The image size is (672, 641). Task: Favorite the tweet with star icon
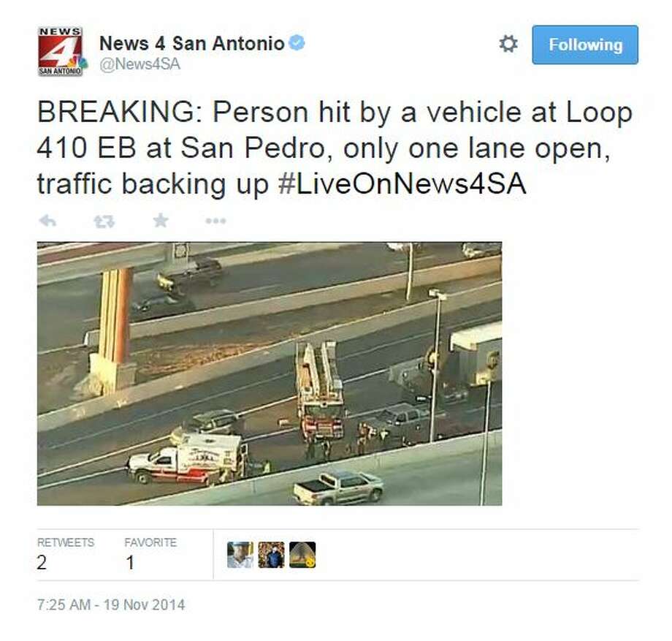(161, 221)
